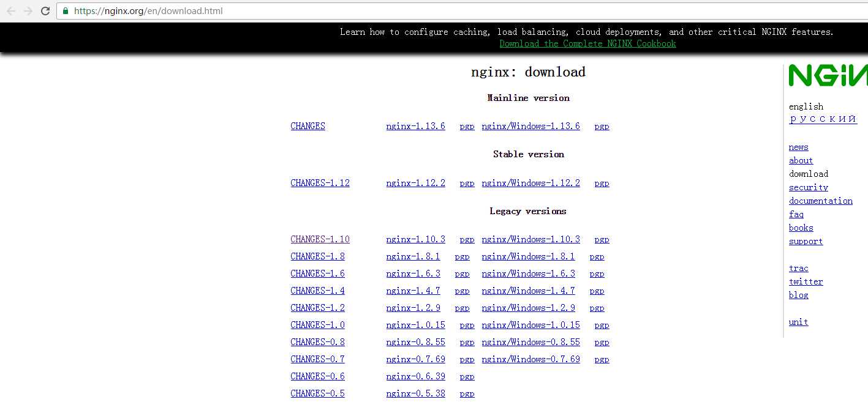
Task: Download nginx-1.12.2 stable source
Action: pos(415,183)
